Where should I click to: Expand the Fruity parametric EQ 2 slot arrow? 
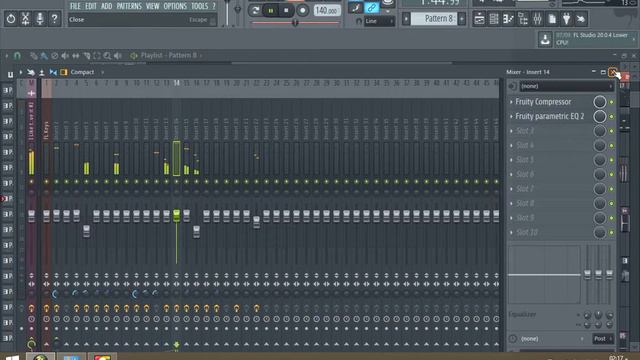[511, 116]
